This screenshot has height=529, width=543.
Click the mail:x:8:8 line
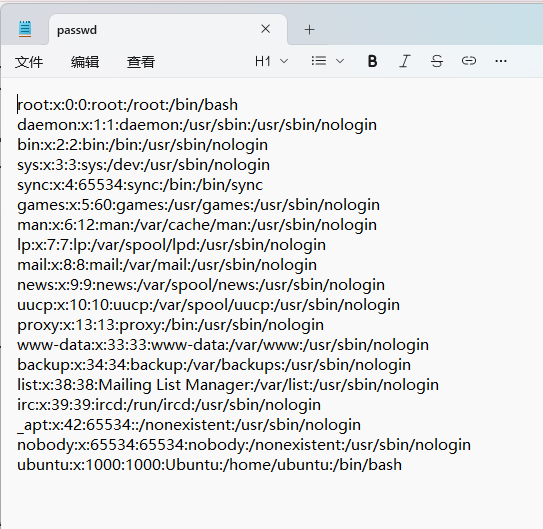(167, 265)
